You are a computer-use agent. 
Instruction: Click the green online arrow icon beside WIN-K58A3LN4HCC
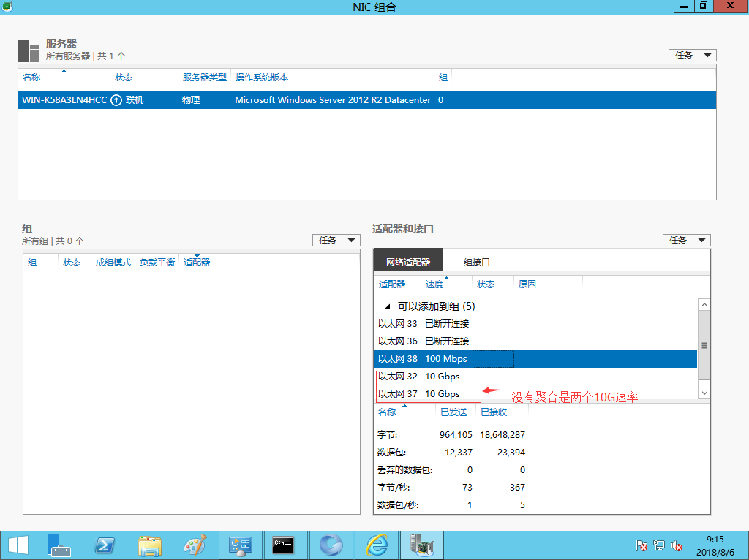click(x=116, y=100)
